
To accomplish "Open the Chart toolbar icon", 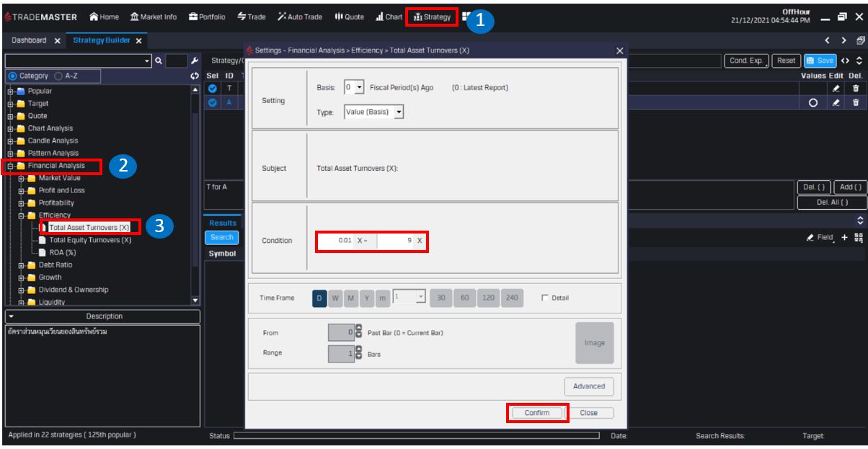I will (x=389, y=17).
